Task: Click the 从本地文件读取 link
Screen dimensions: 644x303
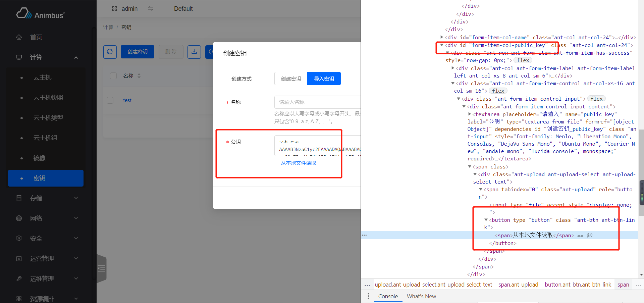Action: (x=298, y=163)
